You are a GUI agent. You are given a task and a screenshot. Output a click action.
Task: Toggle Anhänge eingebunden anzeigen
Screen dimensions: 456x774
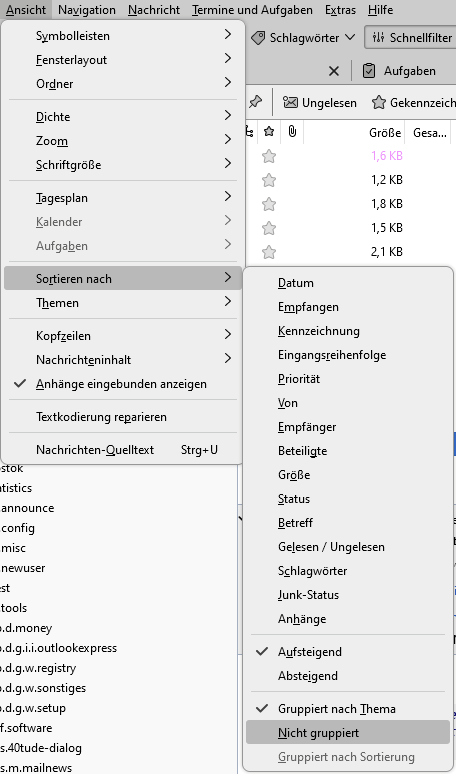pyautogui.click(x=121, y=384)
